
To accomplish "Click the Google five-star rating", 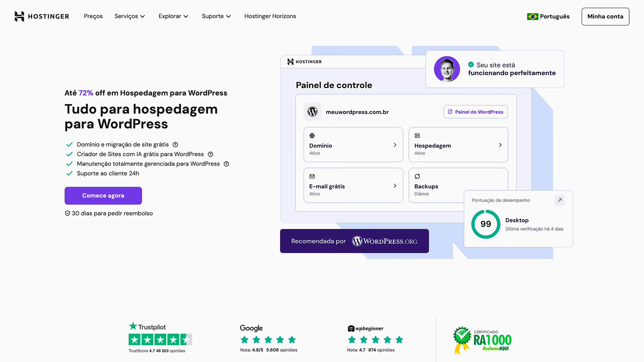I will (268, 340).
